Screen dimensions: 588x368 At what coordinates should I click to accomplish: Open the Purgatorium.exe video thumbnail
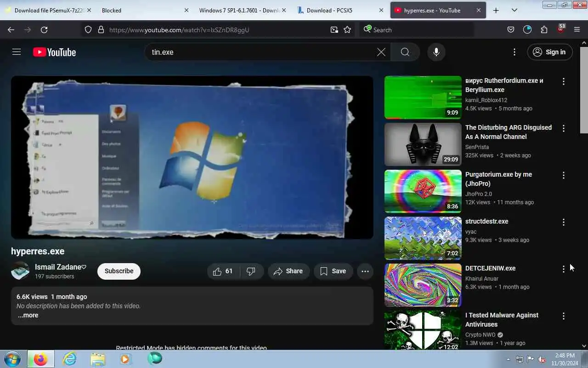point(423,191)
